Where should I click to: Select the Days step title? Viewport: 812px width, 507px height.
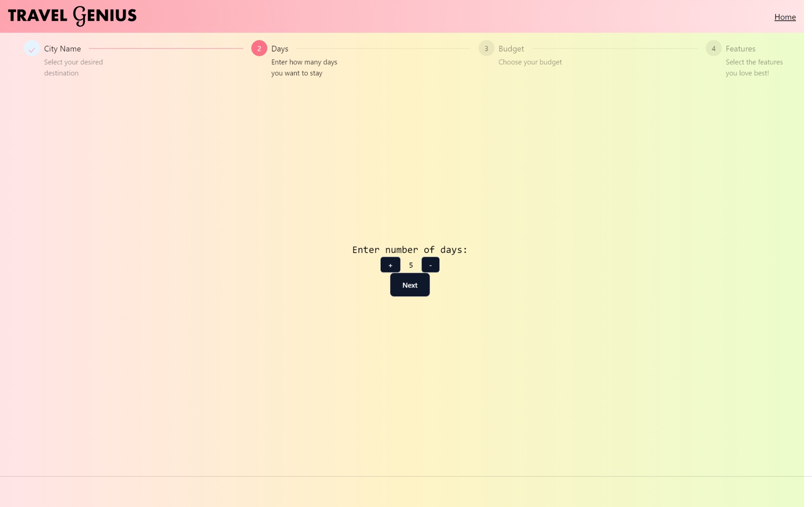click(279, 49)
